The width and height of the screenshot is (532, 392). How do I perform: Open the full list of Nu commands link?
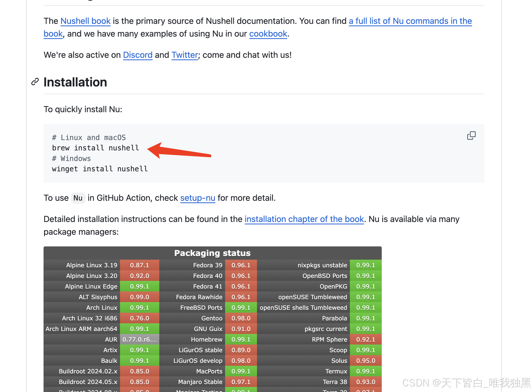(410, 21)
